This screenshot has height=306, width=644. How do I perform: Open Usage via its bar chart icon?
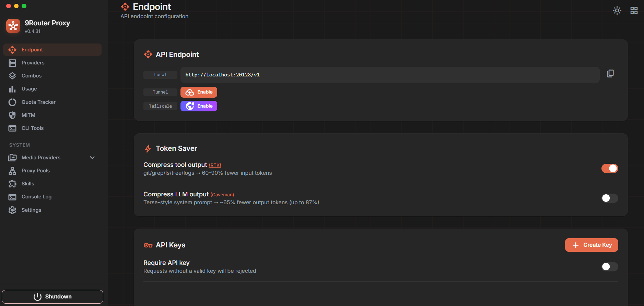[x=12, y=89]
